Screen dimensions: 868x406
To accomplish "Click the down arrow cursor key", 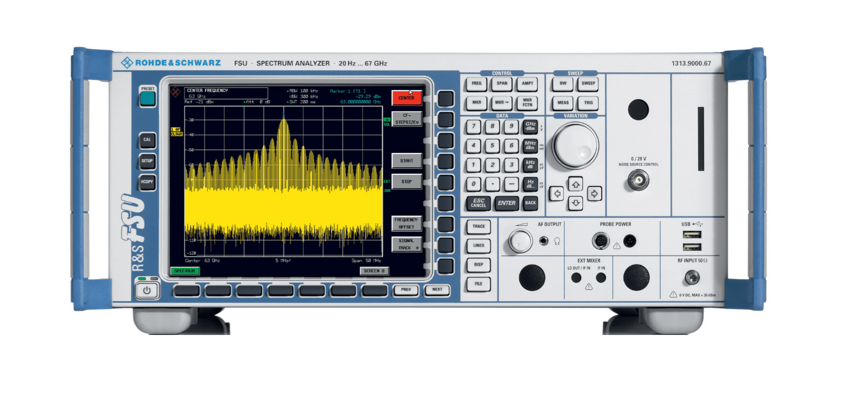I will pos(575,203).
